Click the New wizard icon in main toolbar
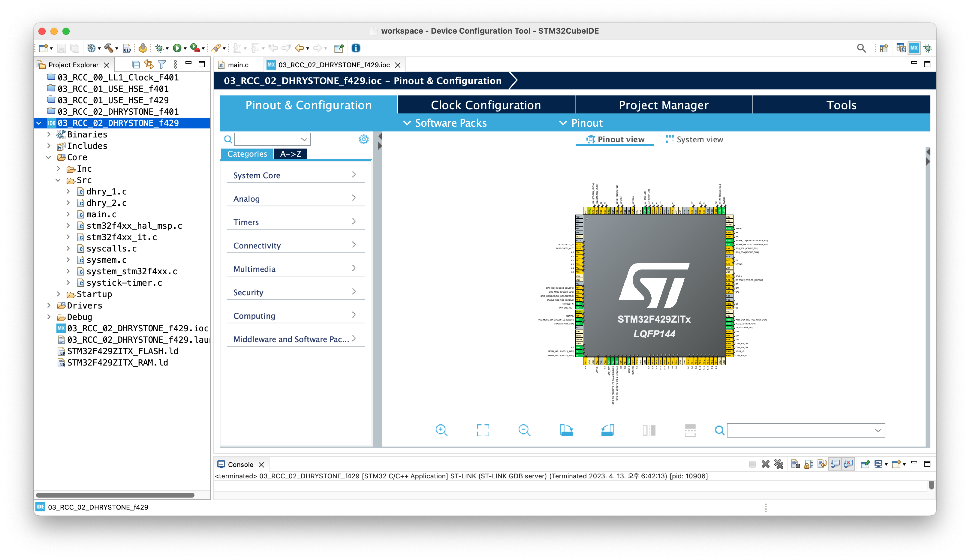The width and height of the screenshot is (970, 560). 43,48
